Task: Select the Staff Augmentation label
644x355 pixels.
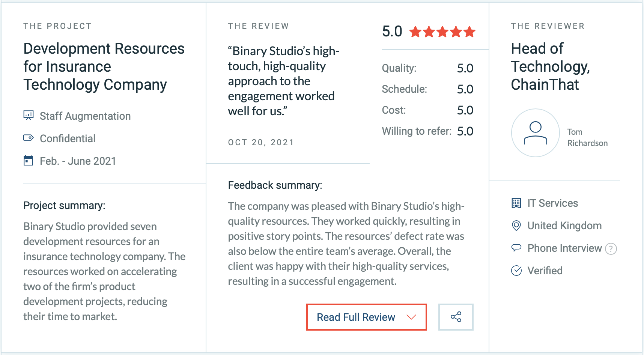Action: pyautogui.click(x=85, y=116)
